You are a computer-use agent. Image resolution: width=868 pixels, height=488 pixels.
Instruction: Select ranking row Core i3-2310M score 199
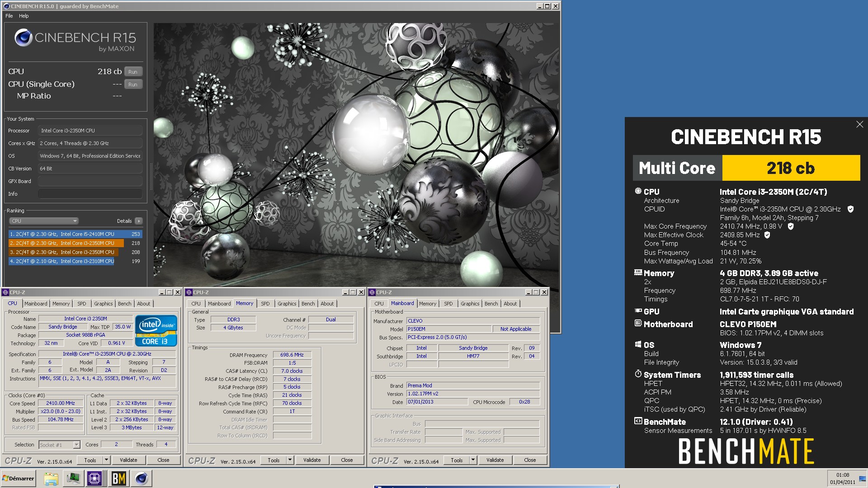[x=75, y=261]
